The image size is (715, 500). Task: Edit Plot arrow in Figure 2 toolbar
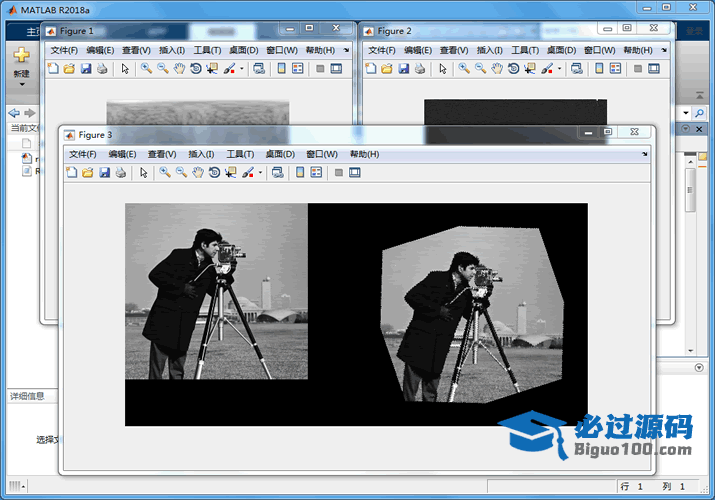pos(443,68)
